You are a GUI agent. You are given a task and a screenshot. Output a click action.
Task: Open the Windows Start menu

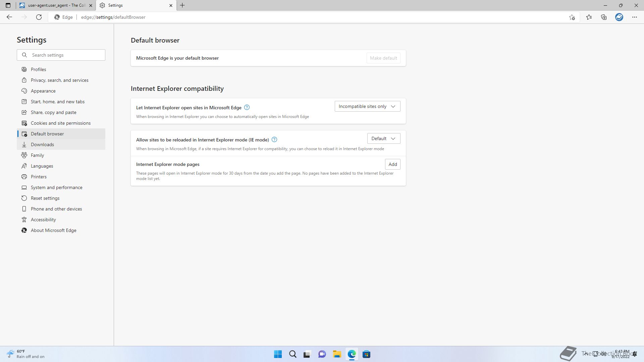(278, 354)
